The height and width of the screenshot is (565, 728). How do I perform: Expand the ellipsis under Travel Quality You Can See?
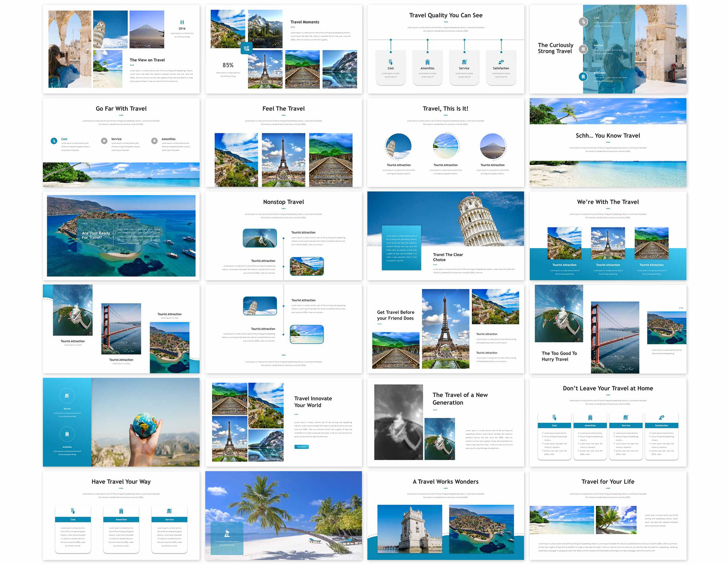446,21
